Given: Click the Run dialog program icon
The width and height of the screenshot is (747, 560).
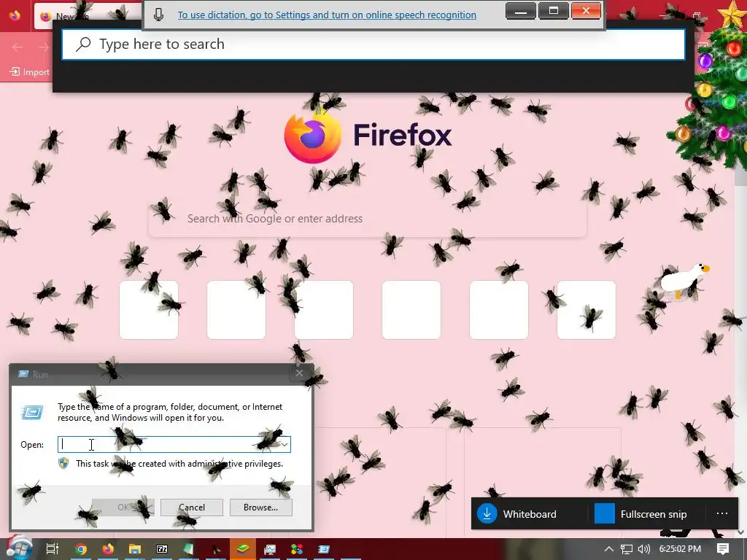Looking at the screenshot, I should 32,412.
